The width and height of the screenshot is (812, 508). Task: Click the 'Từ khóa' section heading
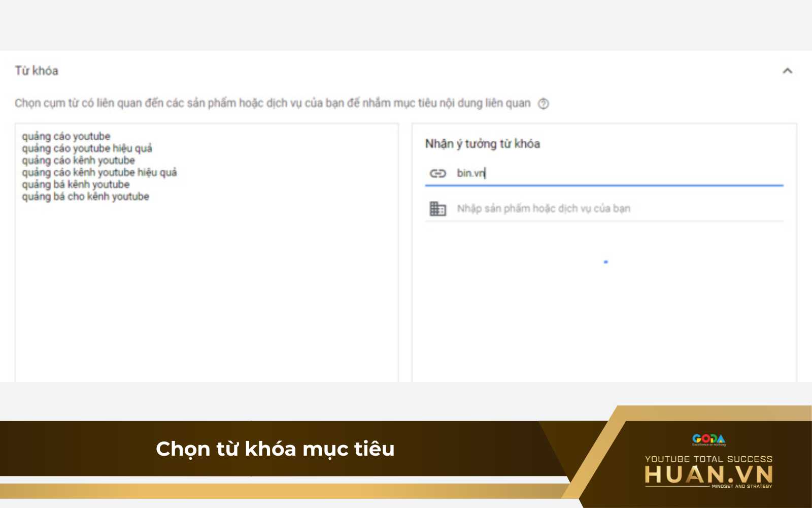(x=37, y=71)
